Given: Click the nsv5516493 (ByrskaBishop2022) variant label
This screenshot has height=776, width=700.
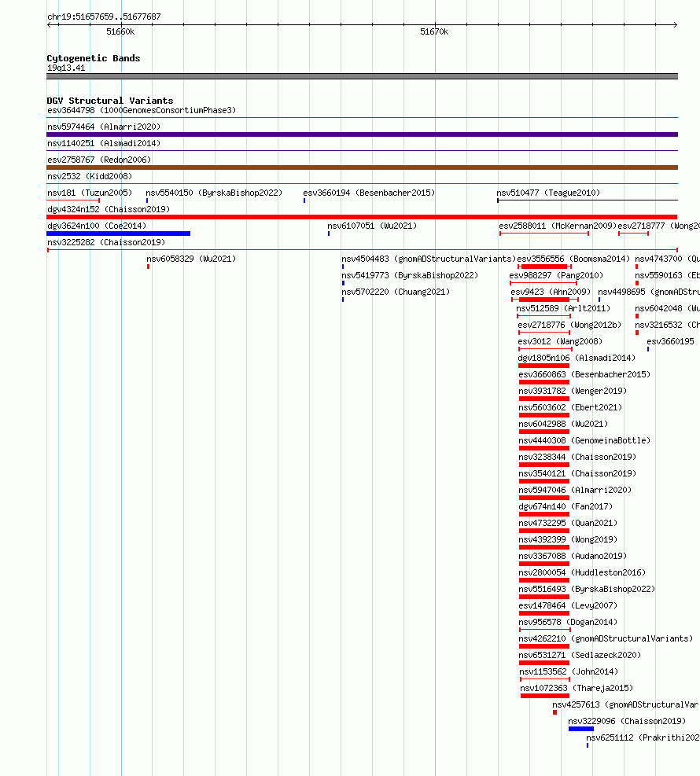Looking at the screenshot, I should click(587, 589).
